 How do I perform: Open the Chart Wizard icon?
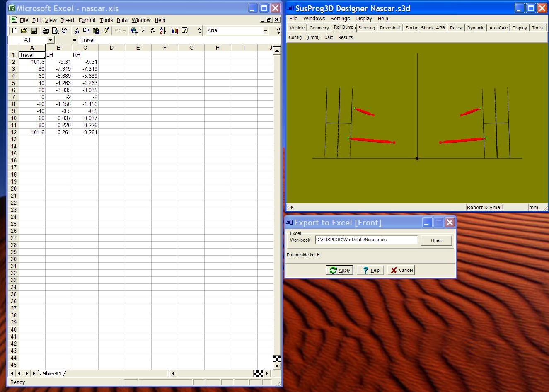(174, 31)
